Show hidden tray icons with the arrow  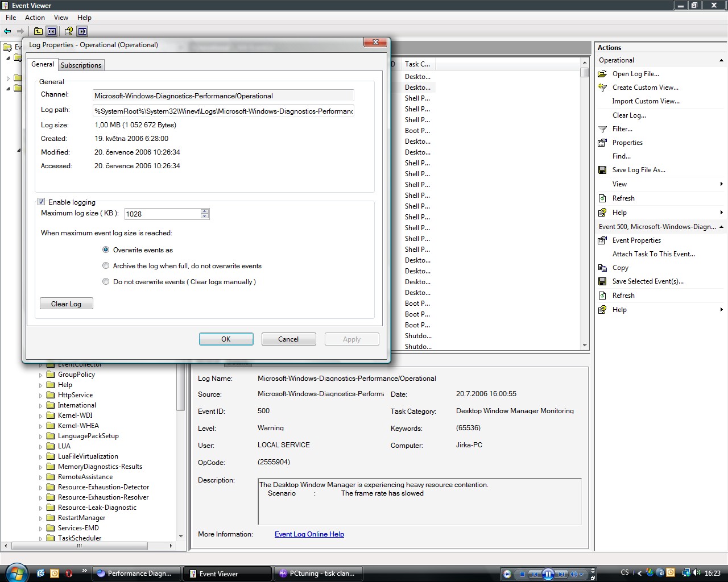(639, 573)
